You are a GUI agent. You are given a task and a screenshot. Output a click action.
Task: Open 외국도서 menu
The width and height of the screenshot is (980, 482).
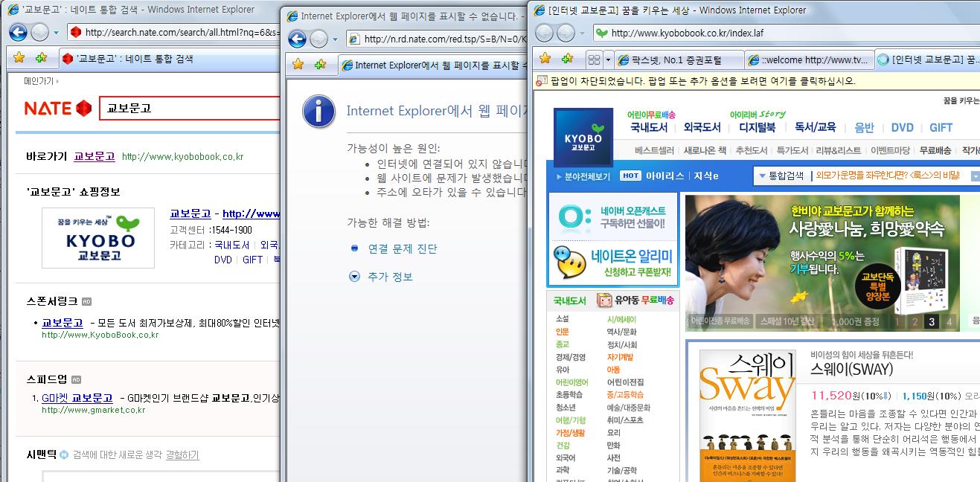[x=702, y=127]
